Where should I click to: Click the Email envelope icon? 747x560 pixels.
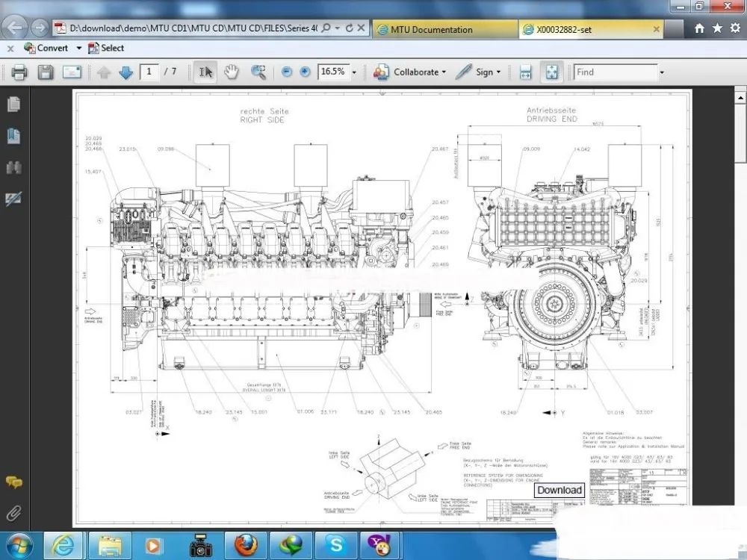tap(72, 72)
